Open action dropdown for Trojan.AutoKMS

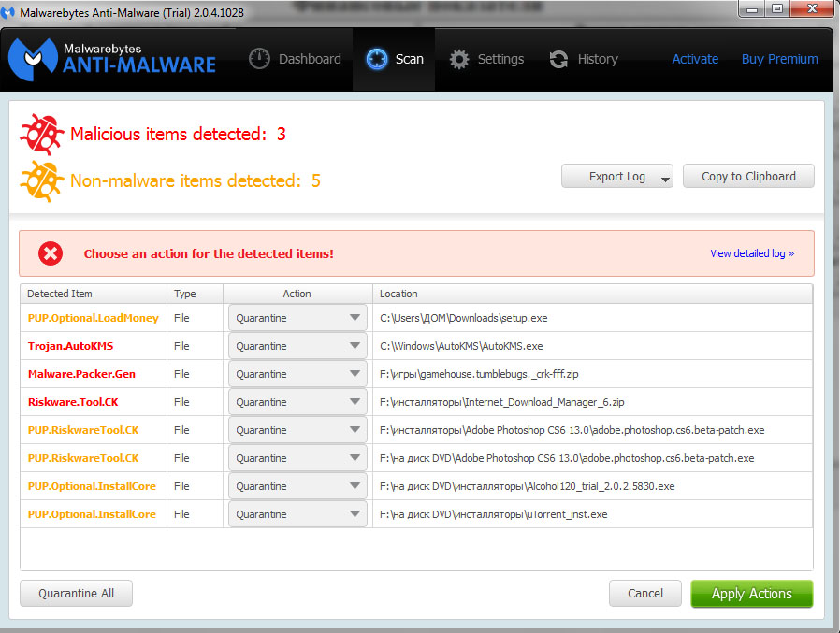[297, 346]
